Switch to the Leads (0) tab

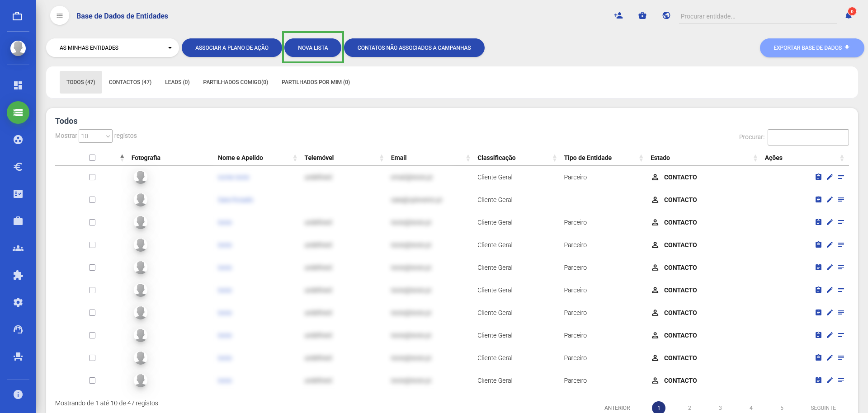click(x=177, y=82)
